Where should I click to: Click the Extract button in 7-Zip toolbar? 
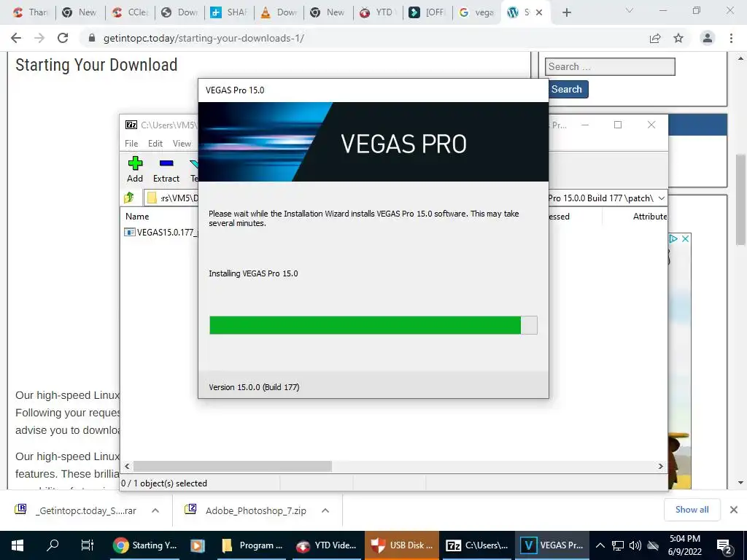166,169
